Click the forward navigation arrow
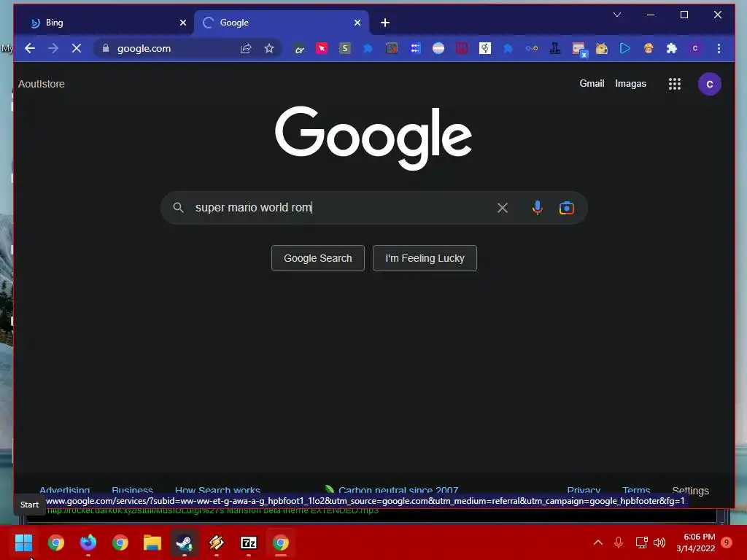Screen dimensions: 747x560 tap(53, 48)
